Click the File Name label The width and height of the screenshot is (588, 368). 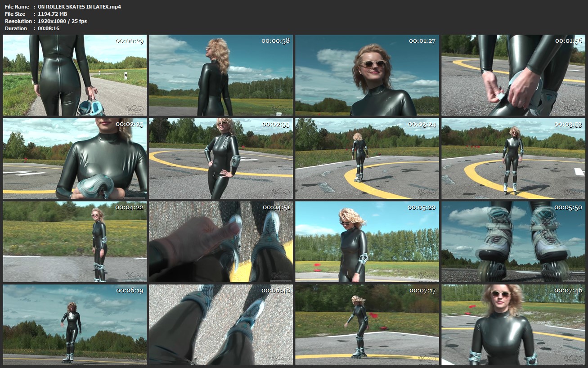tap(17, 7)
